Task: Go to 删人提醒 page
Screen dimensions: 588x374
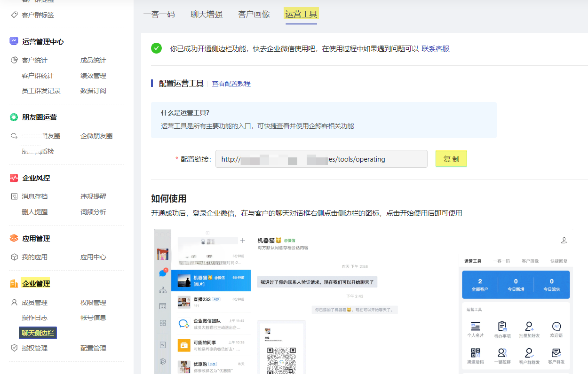Action: pyautogui.click(x=35, y=212)
